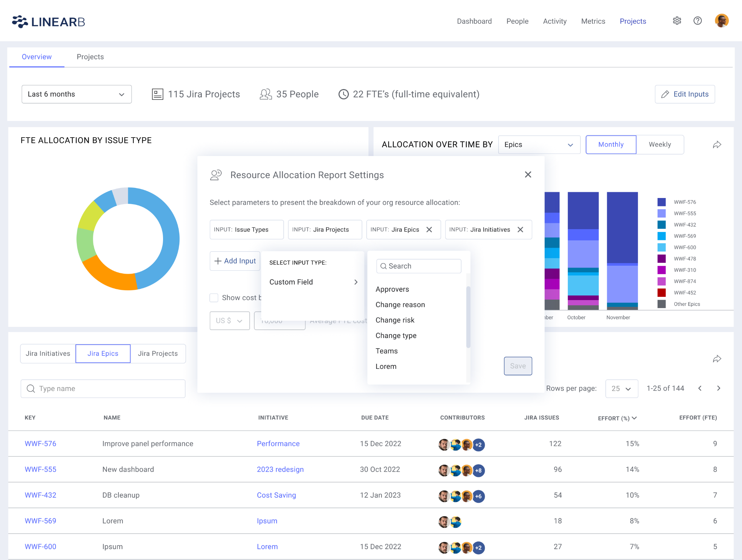Open the Performance initiative link
Image resolution: width=742 pixels, height=560 pixels.
[x=278, y=443]
